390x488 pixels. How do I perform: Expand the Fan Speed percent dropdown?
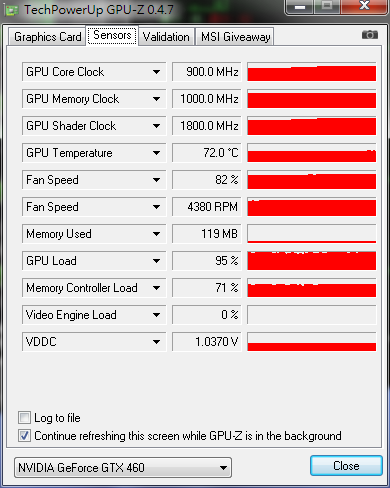156,180
